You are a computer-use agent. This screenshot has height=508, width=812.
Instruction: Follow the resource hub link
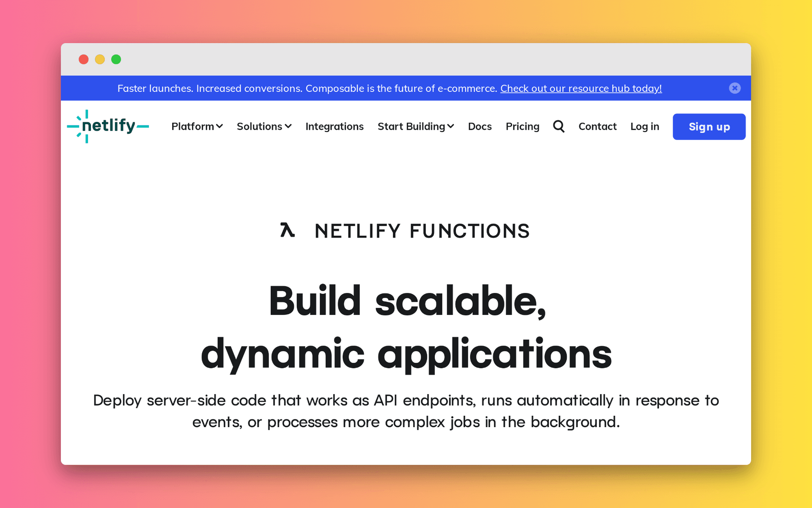click(x=581, y=88)
